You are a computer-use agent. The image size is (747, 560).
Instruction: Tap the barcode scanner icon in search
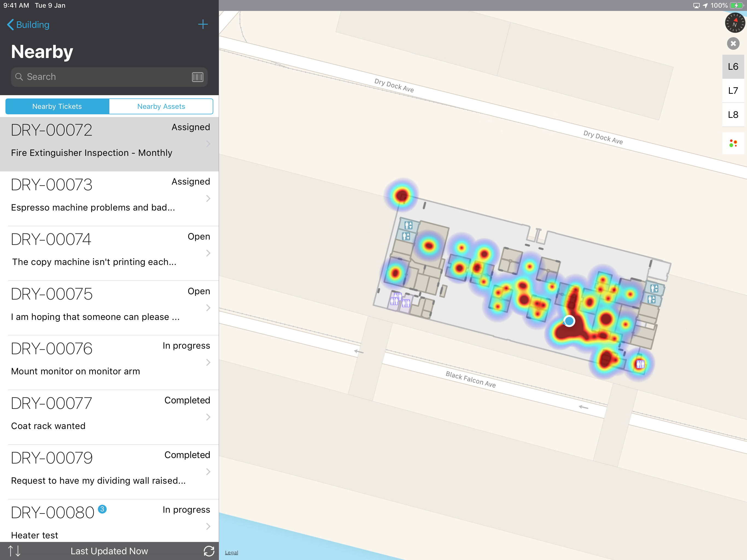(198, 77)
